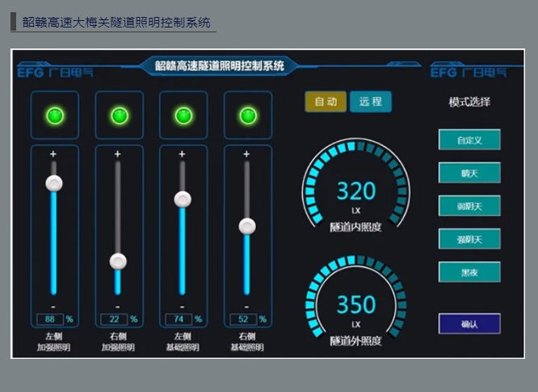Image resolution: width=538 pixels, height=392 pixels.
Task: Select the 黑夜 mode button
Action: point(469,272)
